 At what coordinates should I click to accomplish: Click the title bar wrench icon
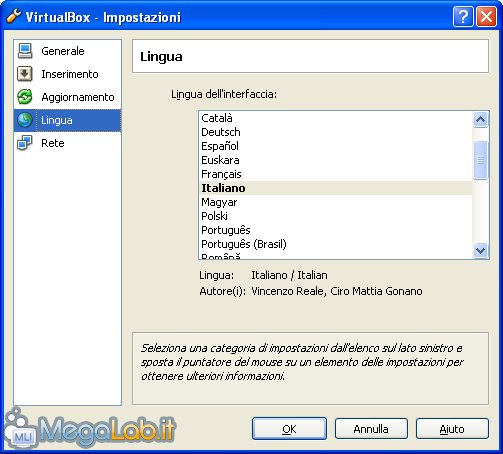click(x=14, y=16)
